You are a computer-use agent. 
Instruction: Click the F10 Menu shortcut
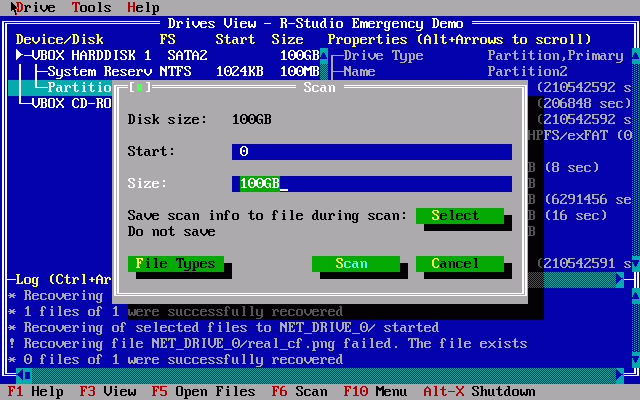click(375, 392)
